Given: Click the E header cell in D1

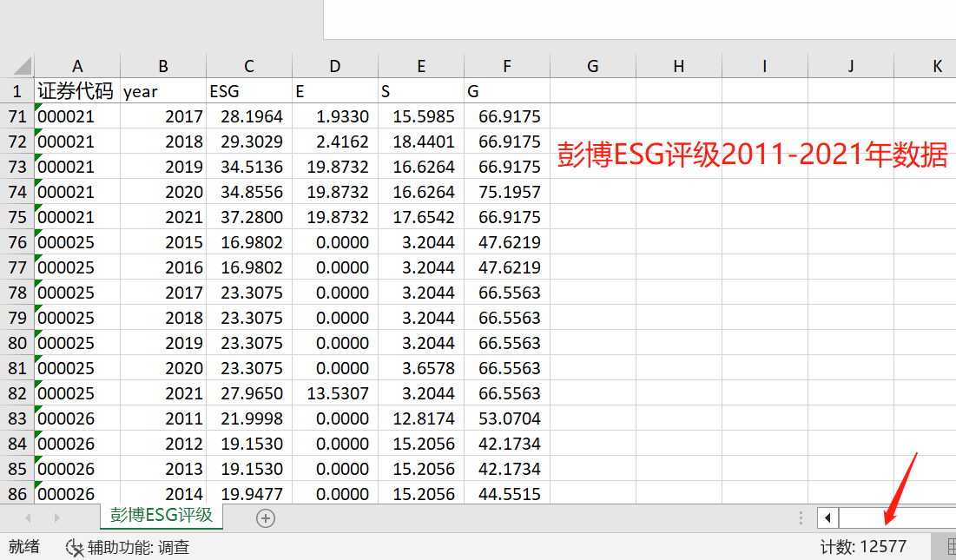Looking at the screenshot, I should tap(335, 91).
